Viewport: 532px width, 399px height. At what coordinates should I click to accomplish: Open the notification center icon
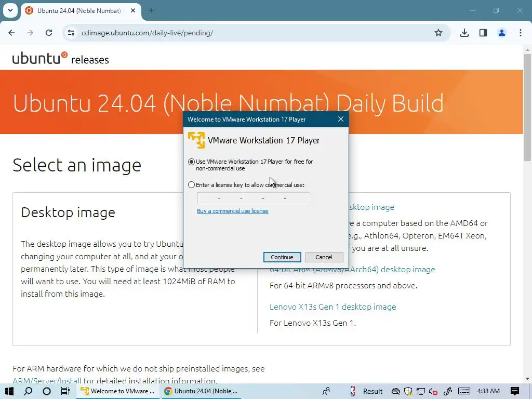[x=515, y=391]
